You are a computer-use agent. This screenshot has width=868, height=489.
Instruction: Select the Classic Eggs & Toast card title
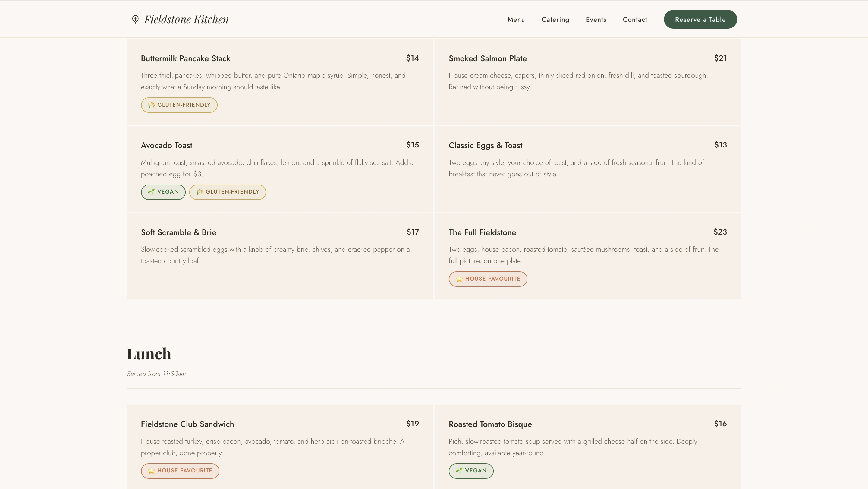coord(485,146)
